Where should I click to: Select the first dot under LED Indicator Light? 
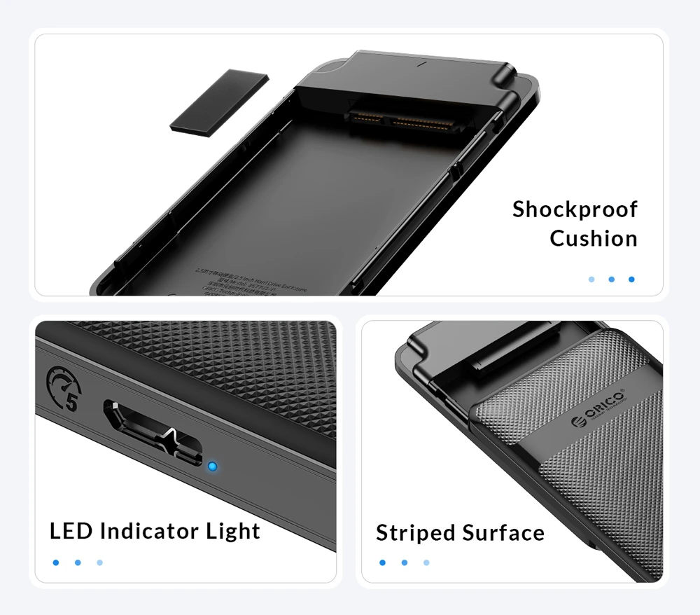click(56, 562)
